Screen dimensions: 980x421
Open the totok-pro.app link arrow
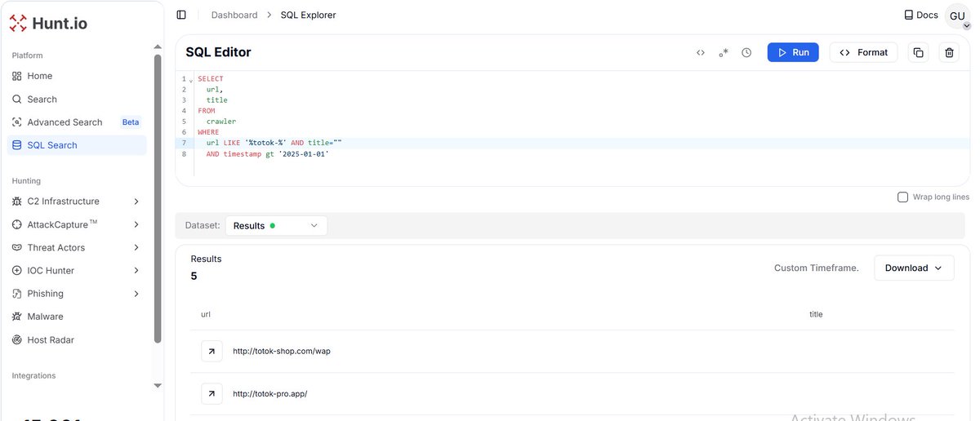[x=212, y=393]
